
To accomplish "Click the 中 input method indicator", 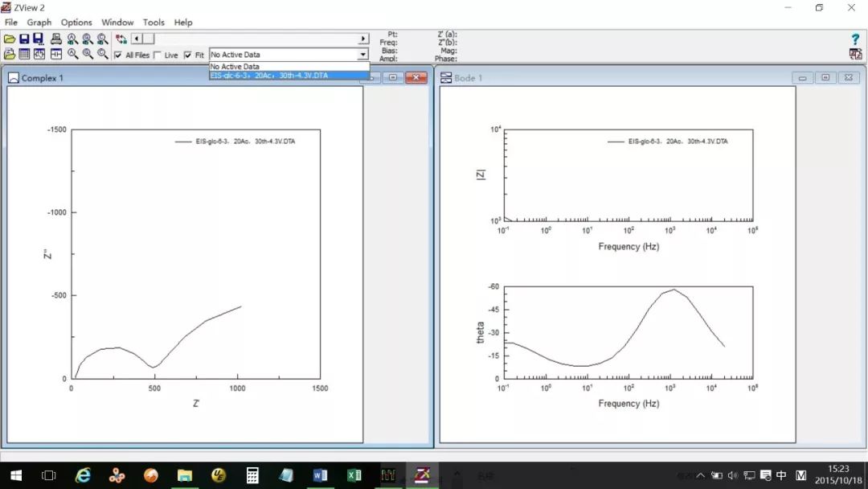I will point(781,475).
